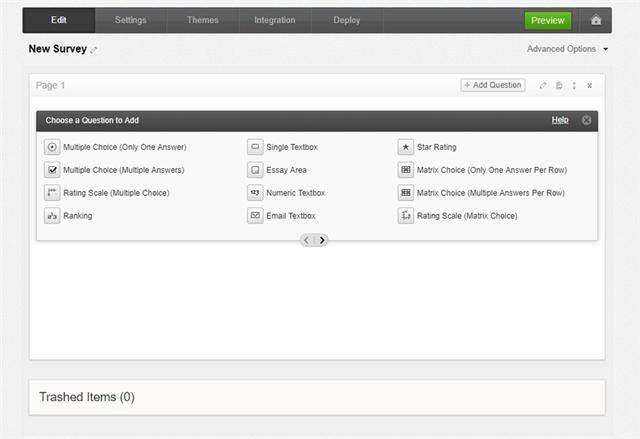Click the move page up/down icon

point(574,86)
